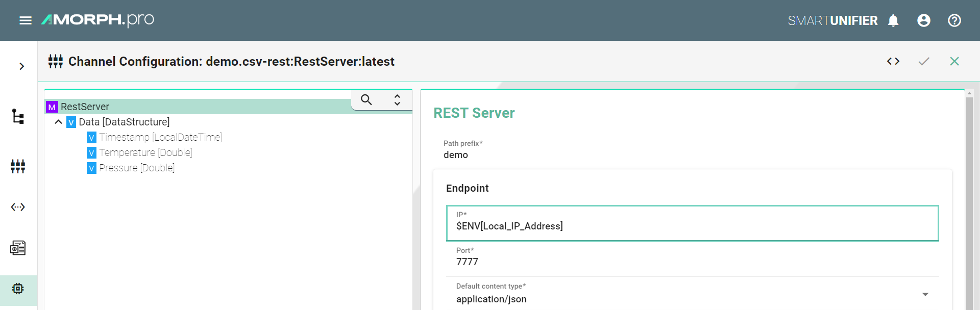
Task: Open Device Types icon in sidebar
Action: pos(18,248)
